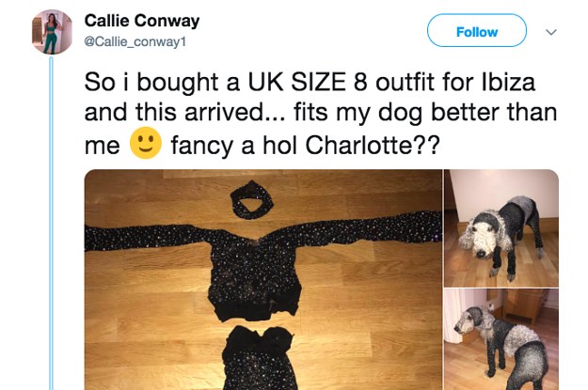The image size is (588, 390).
Task: Open the top dog photo thumbnail
Action: click(501, 228)
